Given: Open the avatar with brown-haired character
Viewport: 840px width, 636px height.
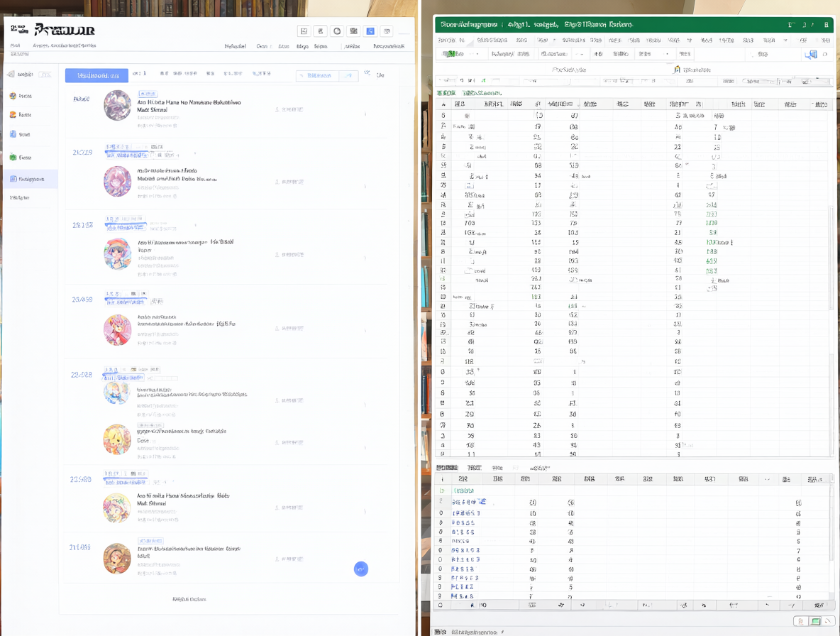Looking at the screenshot, I should coord(117,559).
